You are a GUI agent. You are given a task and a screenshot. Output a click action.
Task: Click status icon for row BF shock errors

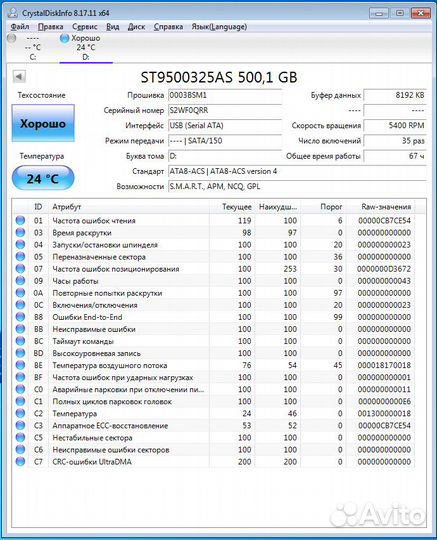[20, 377]
